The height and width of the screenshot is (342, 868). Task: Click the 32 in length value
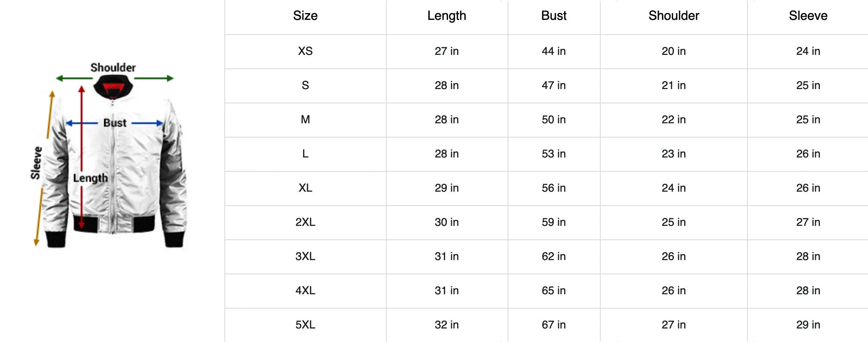pyautogui.click(x=447, y=325)
